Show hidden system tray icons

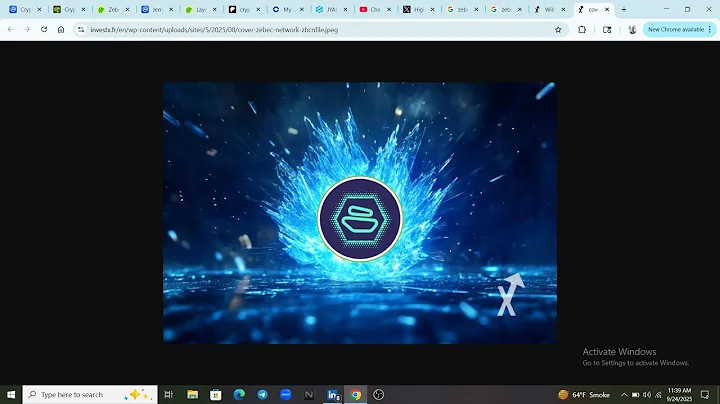click(x=624, y=394)
